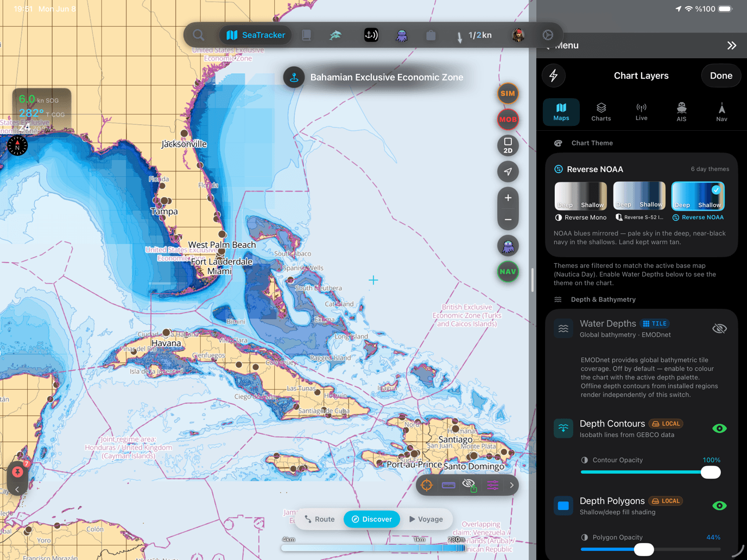Select the SeaTracker map mode button
Screen dimensions: 747x560
coord(256,35)
